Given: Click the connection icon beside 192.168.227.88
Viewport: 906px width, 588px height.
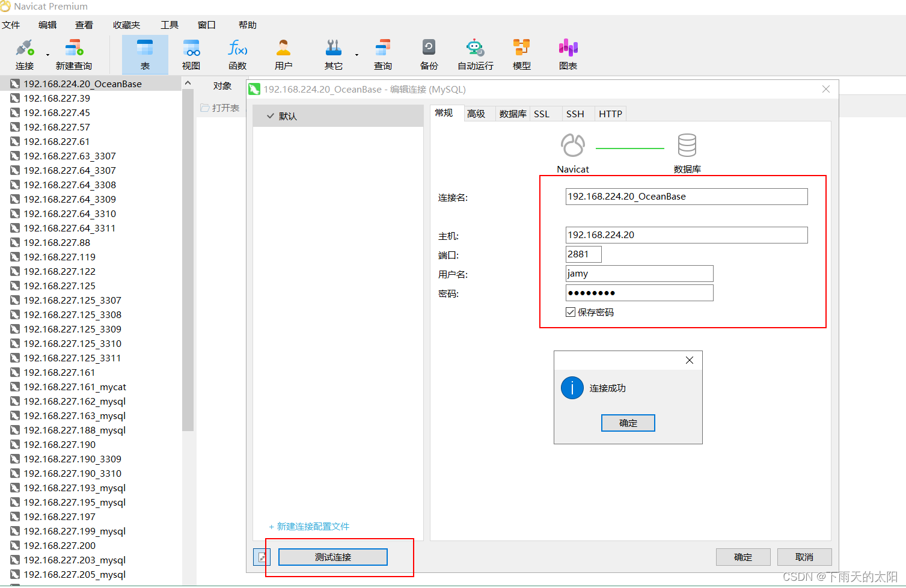Looking at the screenshot, I should click(15, 242).
